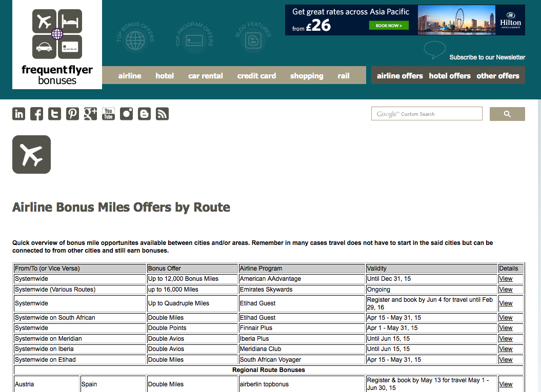Click the frequent flyer bonuses logo

click(57, 45)
